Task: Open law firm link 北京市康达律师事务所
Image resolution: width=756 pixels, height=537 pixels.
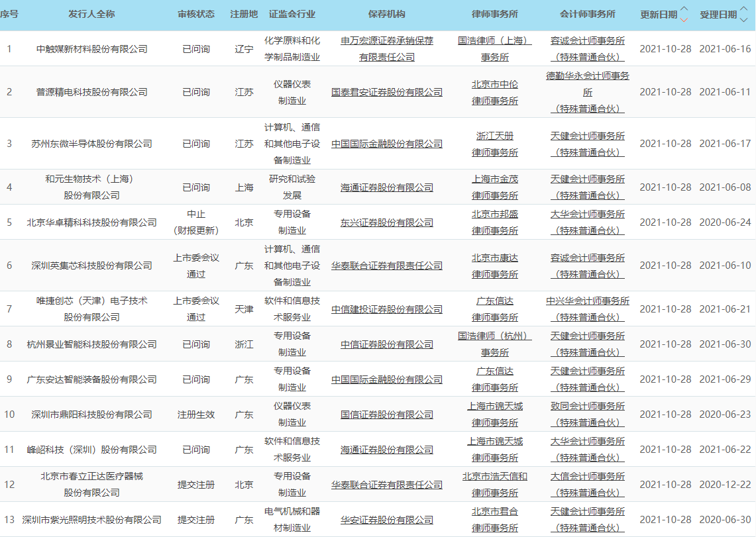Action: (495, 266)
